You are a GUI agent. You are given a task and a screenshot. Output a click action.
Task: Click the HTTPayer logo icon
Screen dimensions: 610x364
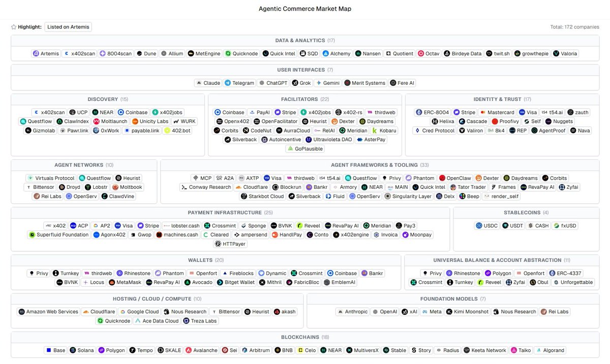[x=218, y=244]
